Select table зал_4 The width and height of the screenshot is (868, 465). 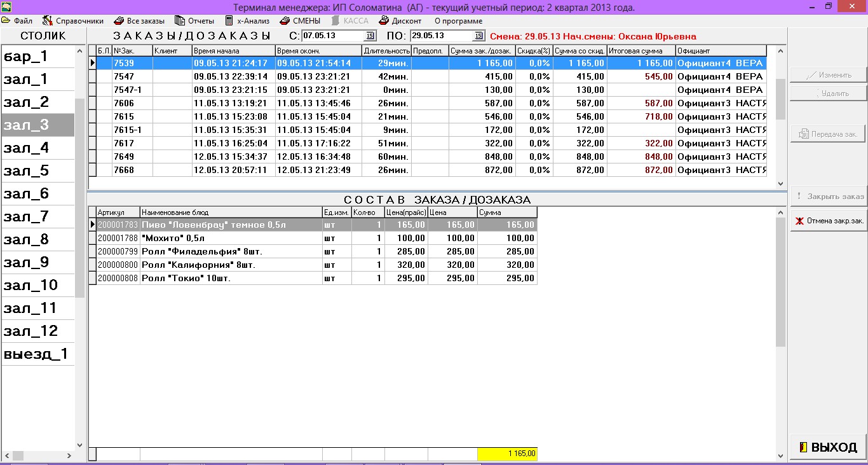pos(37,148)
